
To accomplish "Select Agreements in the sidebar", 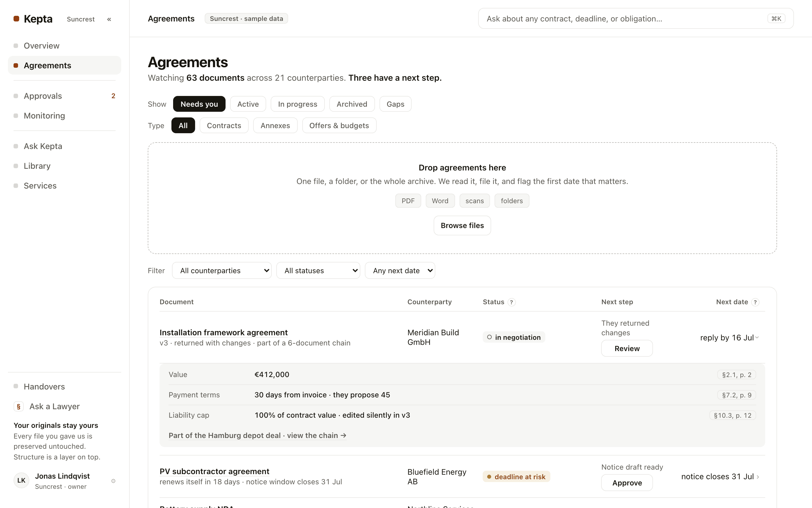I will coord(64,65).
